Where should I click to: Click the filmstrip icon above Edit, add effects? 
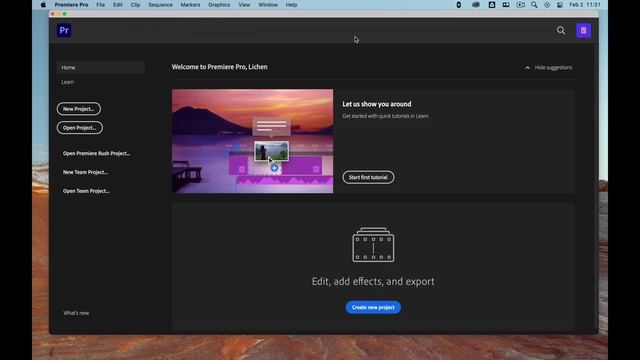[373, 244]
